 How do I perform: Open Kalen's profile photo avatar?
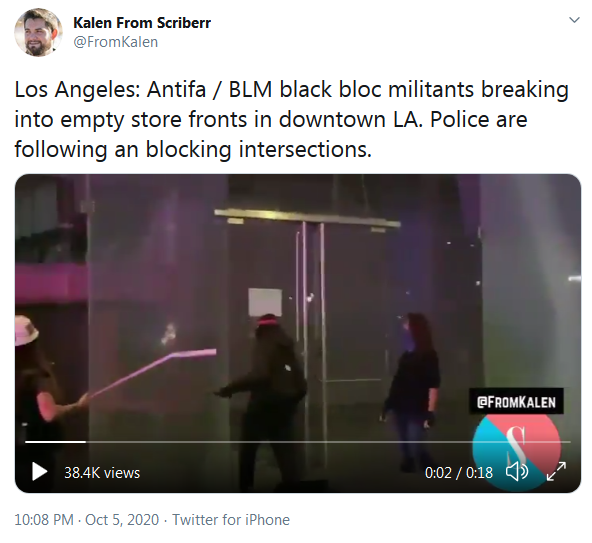pyautogui.click(x=38, y=33)
